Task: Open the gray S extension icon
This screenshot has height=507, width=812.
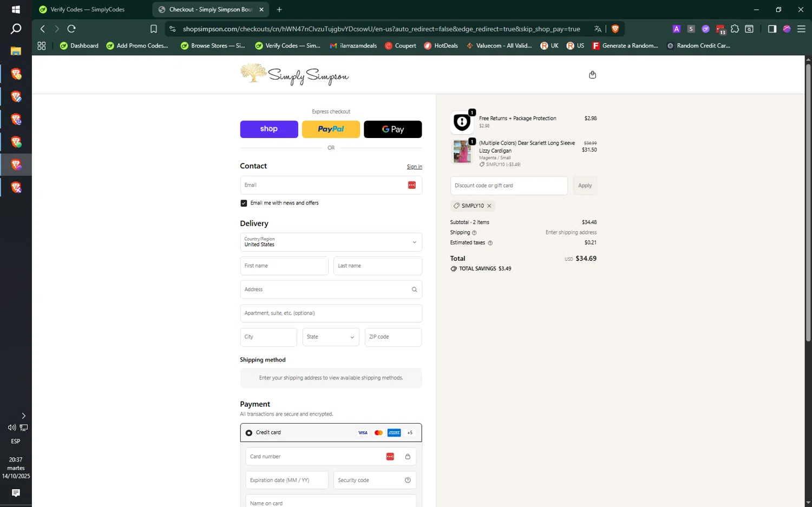Action: (691, 29)
